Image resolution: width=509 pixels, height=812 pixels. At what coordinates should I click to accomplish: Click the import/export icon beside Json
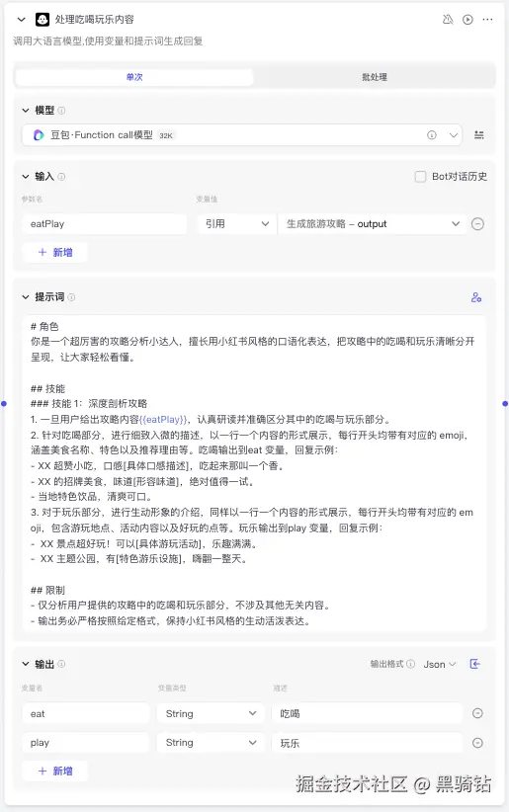point(474,664)
